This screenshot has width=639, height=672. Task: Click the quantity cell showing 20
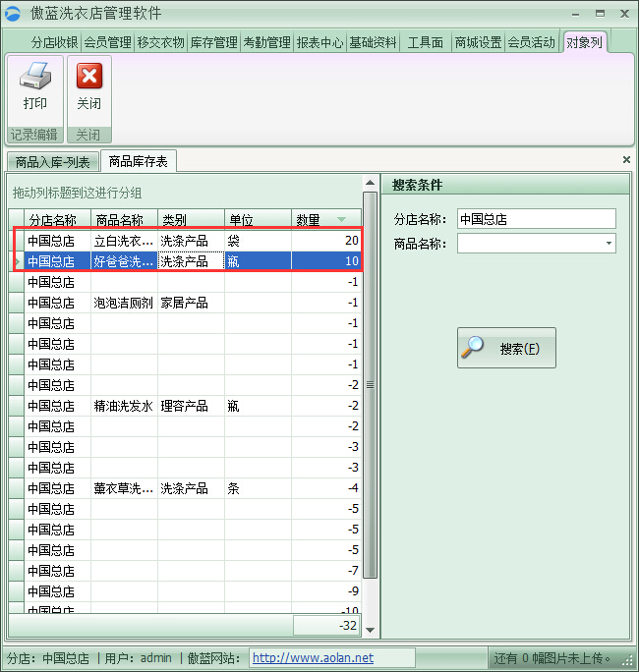click(x=326, y=241)
